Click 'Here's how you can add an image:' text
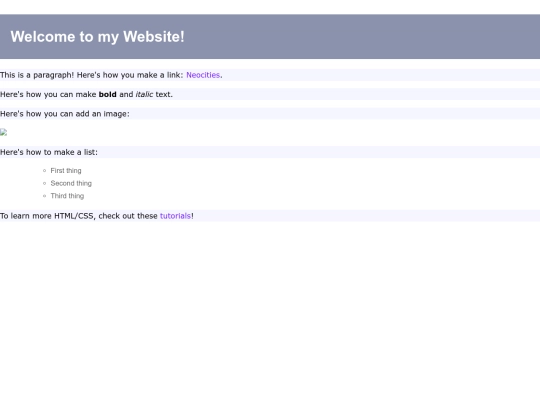Viewport: 540px width, 405px height. click(x=65, y=114)
